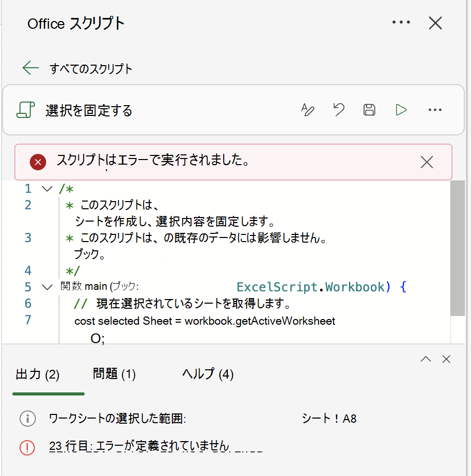Close the output panel with the X
Viewport: 471px width, 476px height.
[446, 359]
